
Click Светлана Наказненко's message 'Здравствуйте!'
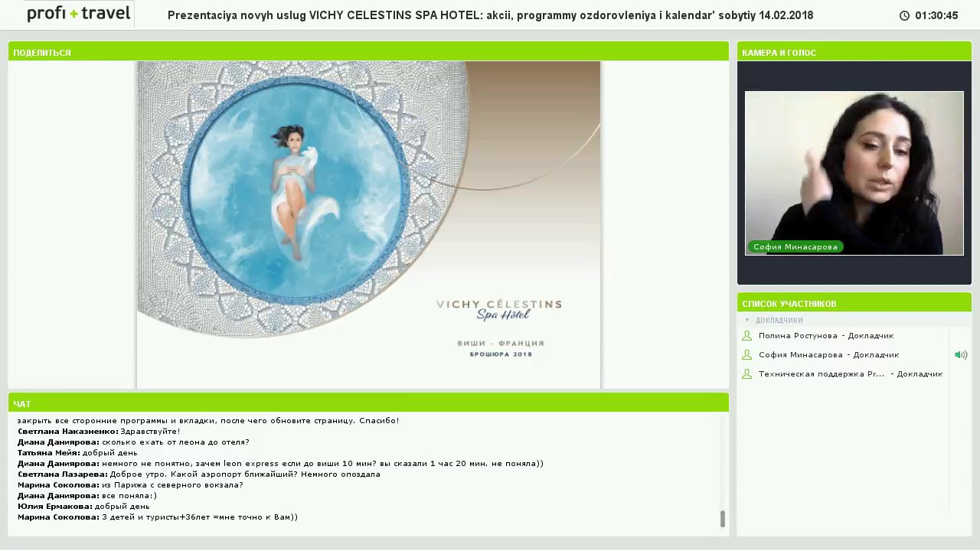(99, 432)
